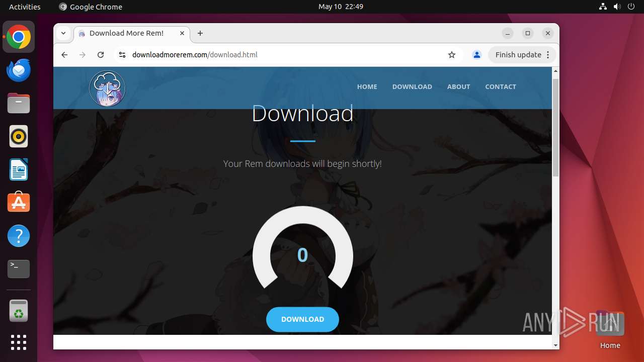The height and width of the screenshot is (362, 644).
Task: Open the volume icon in top bar
Action: pos(617,7)
